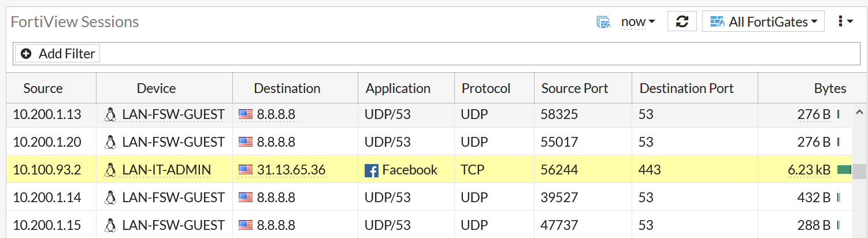Click the plus icon in Add Filter
Viewport: 868px width, 238px height.
tap(26, 54)
